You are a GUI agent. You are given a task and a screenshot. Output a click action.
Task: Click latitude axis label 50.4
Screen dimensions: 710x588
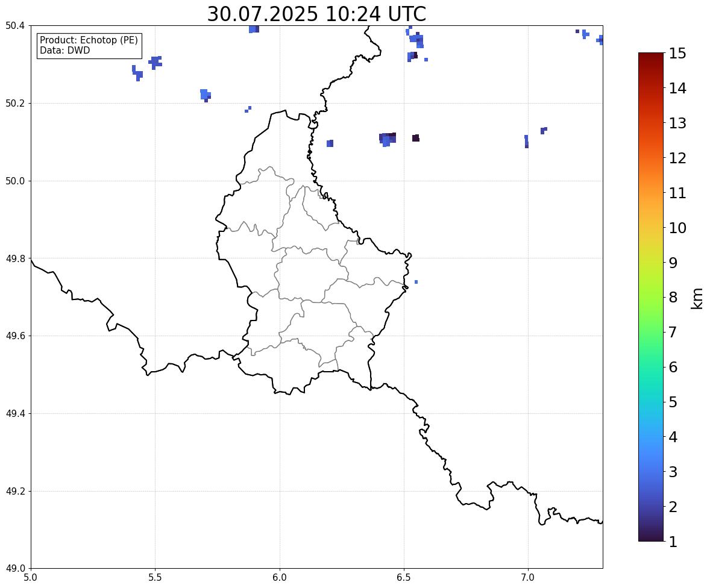pyautogui.click(x=15, y=26)
